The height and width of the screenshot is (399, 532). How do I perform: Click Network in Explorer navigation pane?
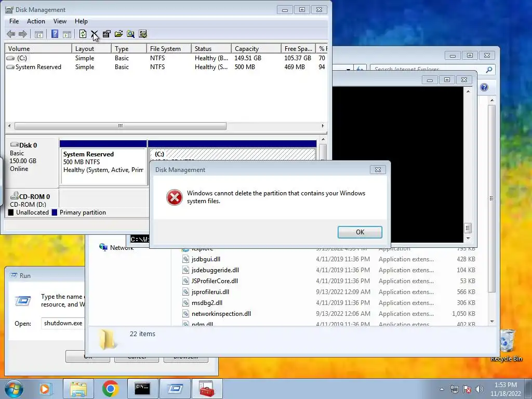pos(122,248)
